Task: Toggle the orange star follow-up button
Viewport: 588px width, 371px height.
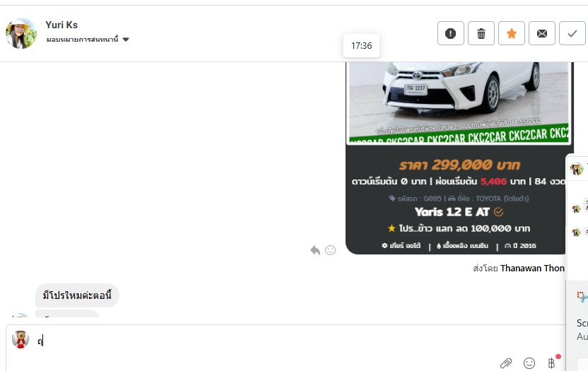Action: pyautogui.click(x=512, y=33)
